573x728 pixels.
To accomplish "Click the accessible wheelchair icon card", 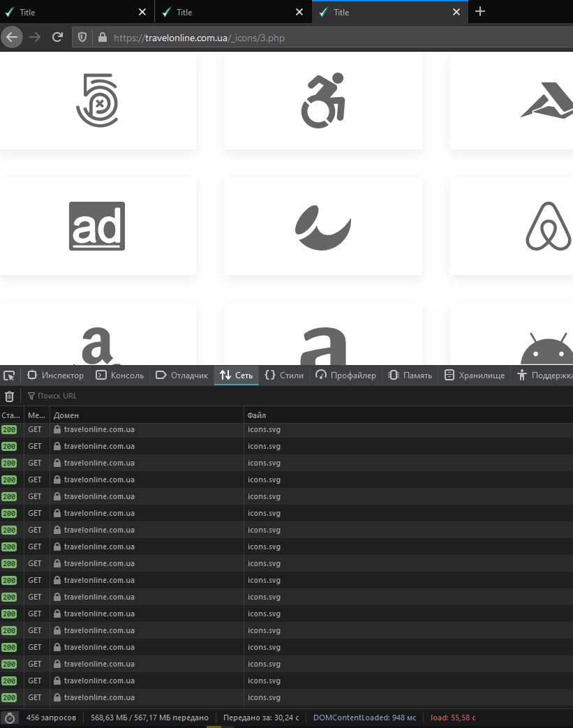I will (x=323, y=101).
